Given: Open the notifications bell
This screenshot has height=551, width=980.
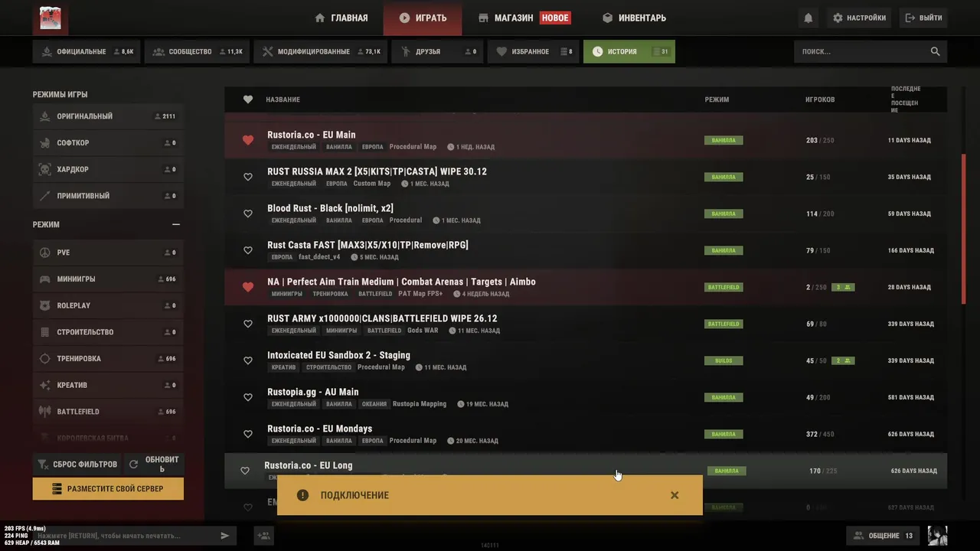Looking at the screenshot, I should (x=808, y=18).
